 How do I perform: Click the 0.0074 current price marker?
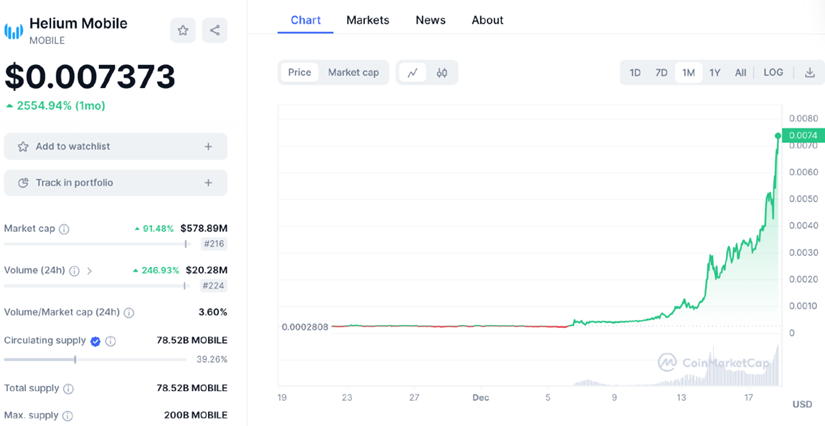(803, 136)
